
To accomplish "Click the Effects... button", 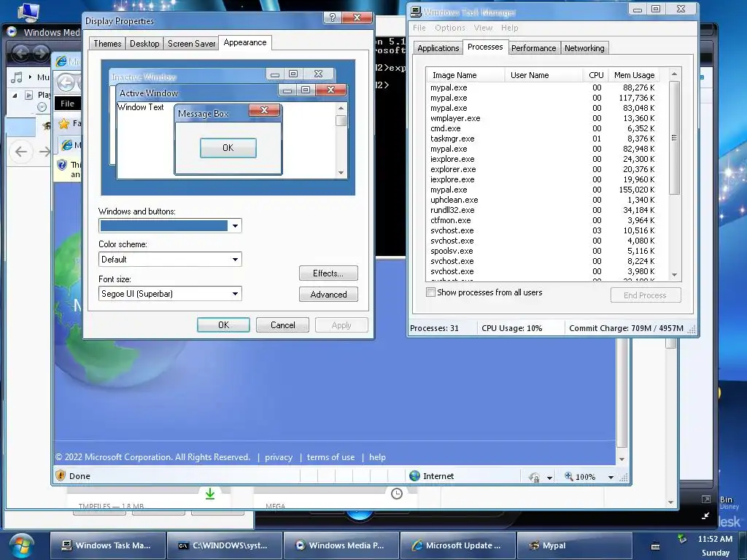I will [328, 273].
